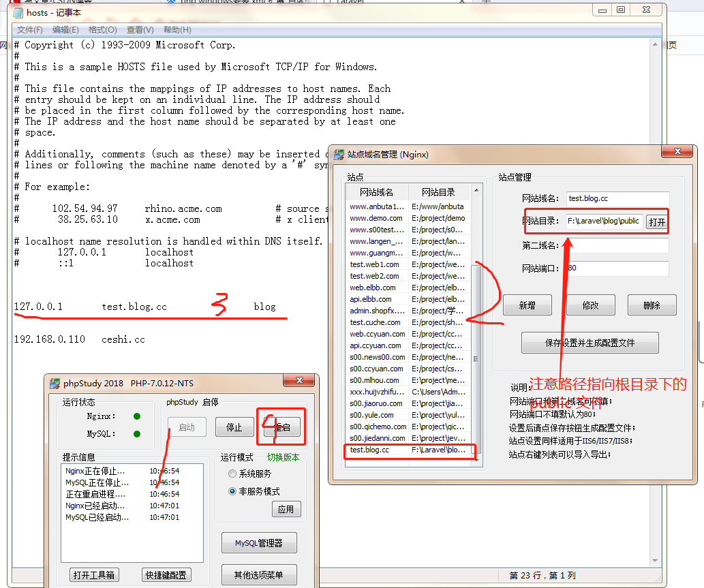Click site list scrollbar up arrow

pos(476,191)
